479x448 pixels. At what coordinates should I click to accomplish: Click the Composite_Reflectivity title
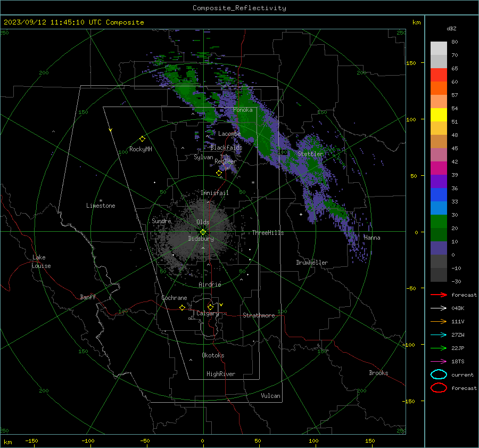click(x=240, y=8)
